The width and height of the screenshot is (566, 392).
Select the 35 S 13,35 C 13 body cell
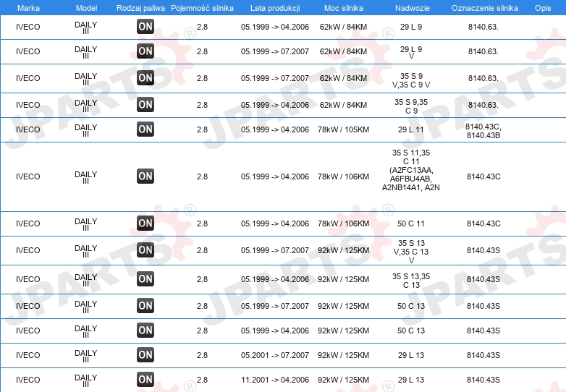pyautogui.click(x=411, y=281)
